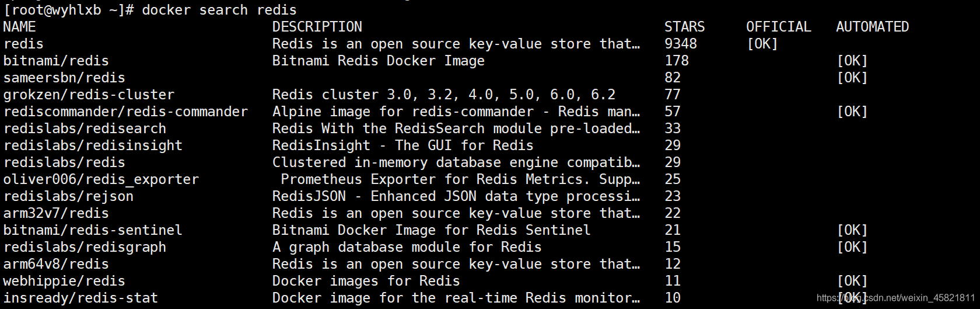The image size is (980, 309).
Task: Select the redislabs/redisinsight name
Action: (93, 145)
